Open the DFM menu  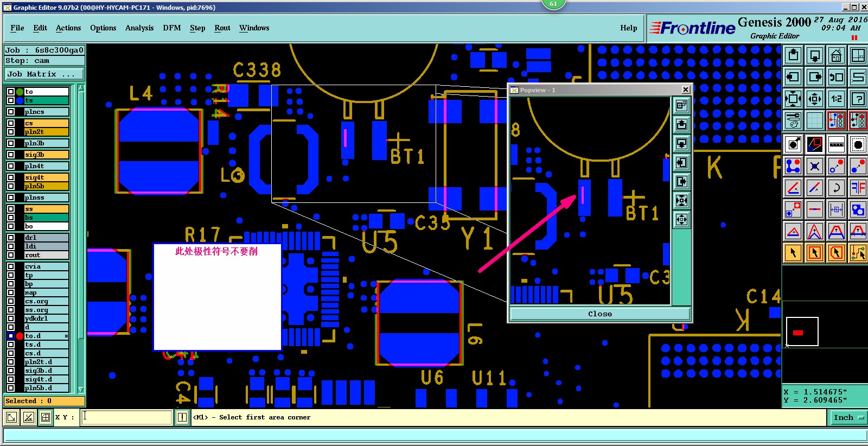[172, 28]
